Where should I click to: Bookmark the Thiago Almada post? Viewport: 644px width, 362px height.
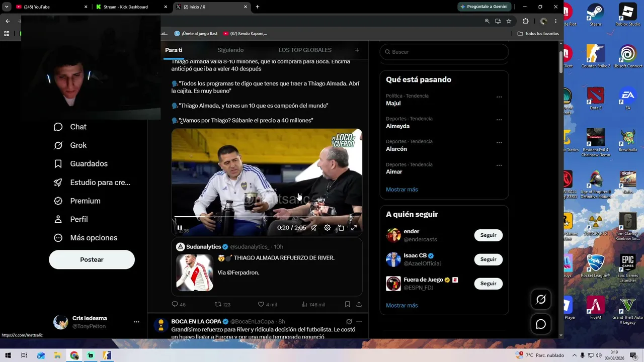click(x=348, y=304)
